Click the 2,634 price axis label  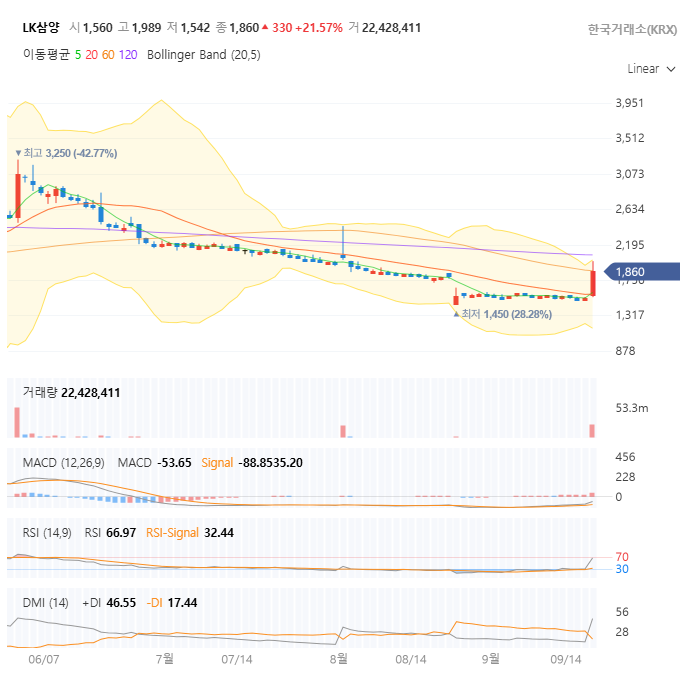[x=630, y=209]
